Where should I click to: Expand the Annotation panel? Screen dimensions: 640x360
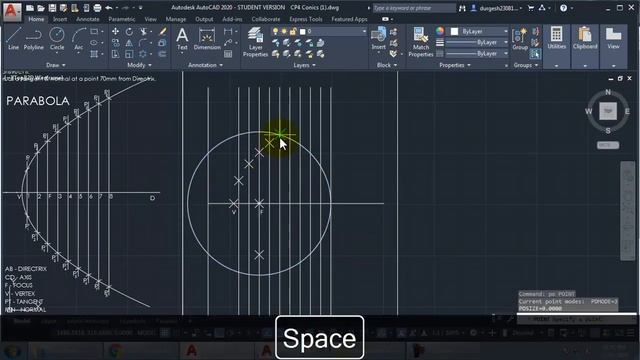pyautogui.click(x=205, y=65)
